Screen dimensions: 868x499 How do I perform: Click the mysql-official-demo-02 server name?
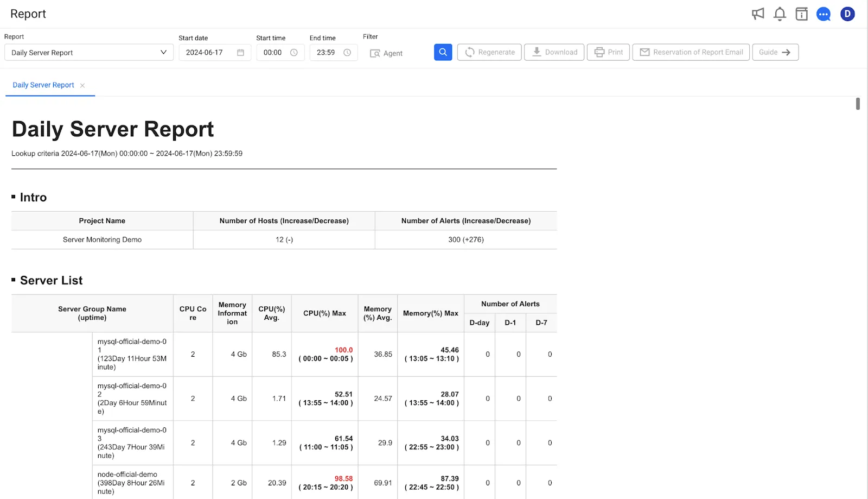(x=132, y=390)
